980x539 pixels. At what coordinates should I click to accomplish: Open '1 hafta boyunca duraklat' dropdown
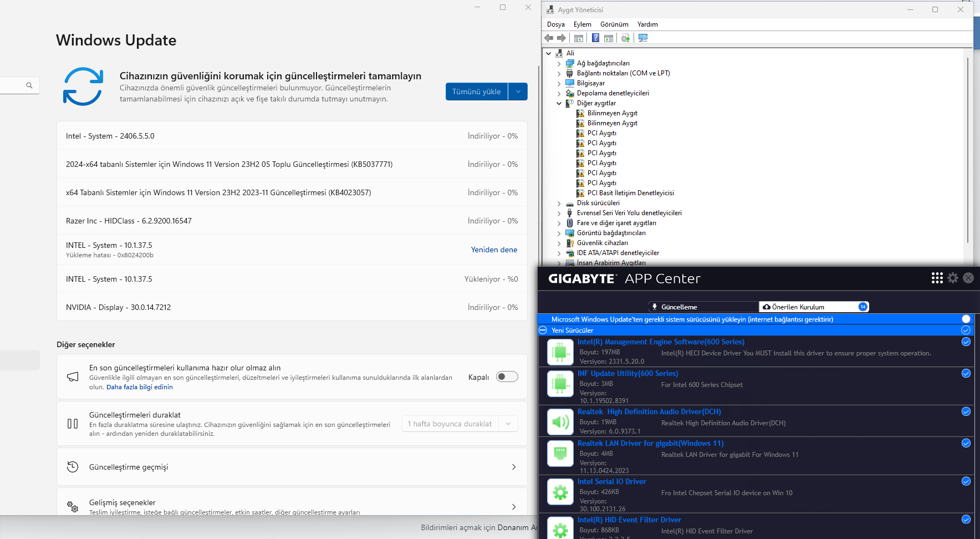point(460,424)
